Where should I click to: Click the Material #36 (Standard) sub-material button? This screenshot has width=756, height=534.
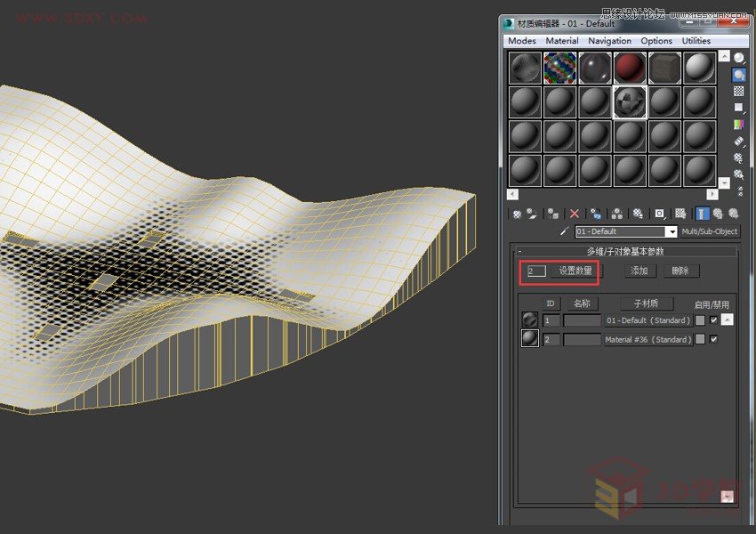648,340
